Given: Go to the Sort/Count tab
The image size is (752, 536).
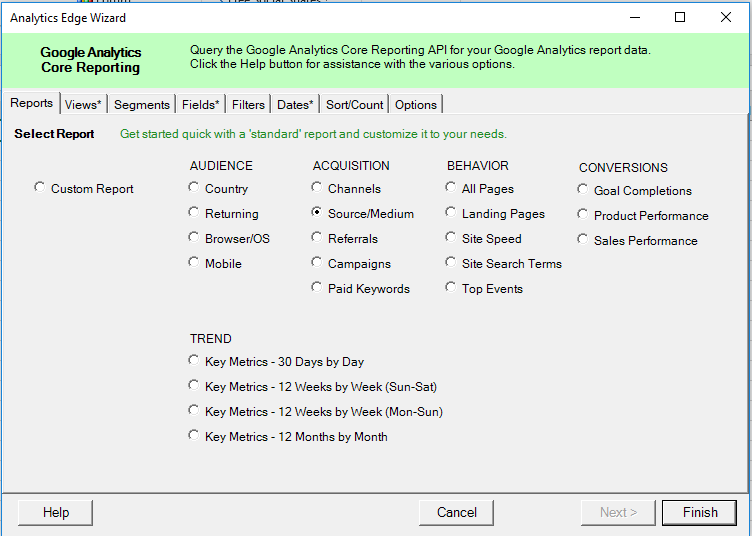Looking at the screenshot, I should (354, 105).
